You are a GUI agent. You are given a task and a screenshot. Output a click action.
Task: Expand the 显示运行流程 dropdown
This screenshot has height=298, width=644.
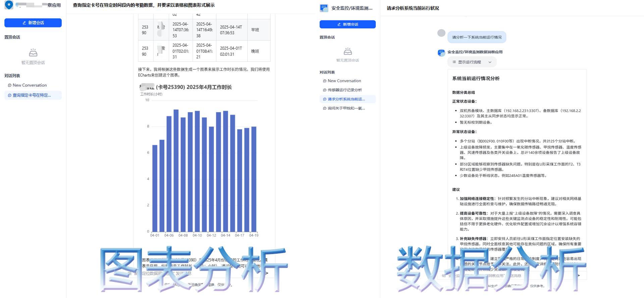[x=472, y=62]
